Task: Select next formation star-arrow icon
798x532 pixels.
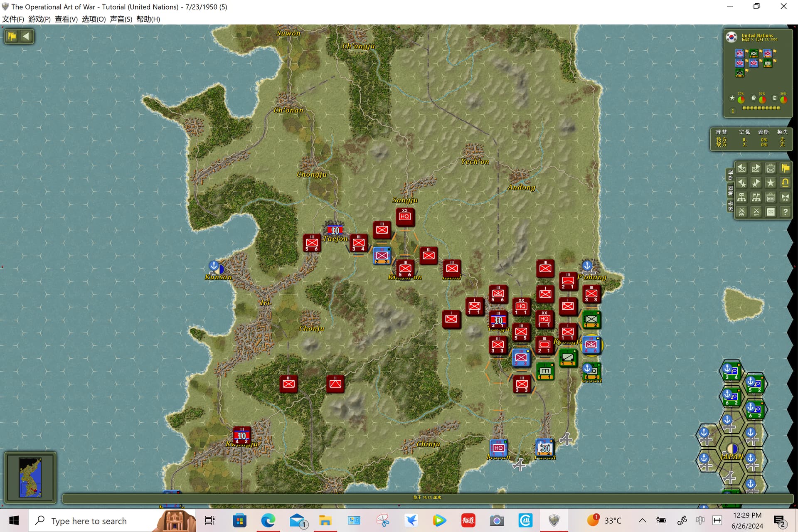Action: tap(756, 183)
